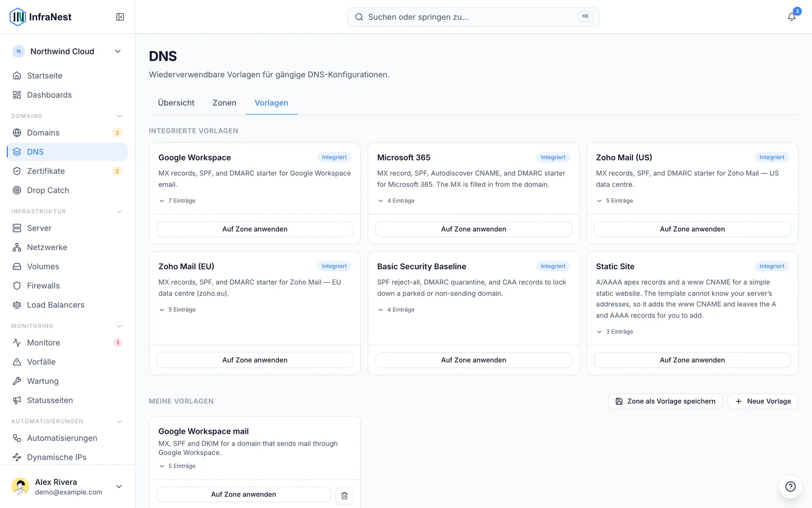The width and height of the screenshot is (812, 508).
Task: Expand 4 Einträge in Microsoft 365
Action: (396, 201)
